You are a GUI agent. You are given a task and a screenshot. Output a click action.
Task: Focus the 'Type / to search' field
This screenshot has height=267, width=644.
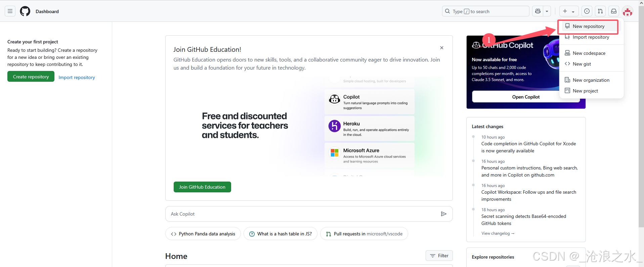click(x=486, y=11)
